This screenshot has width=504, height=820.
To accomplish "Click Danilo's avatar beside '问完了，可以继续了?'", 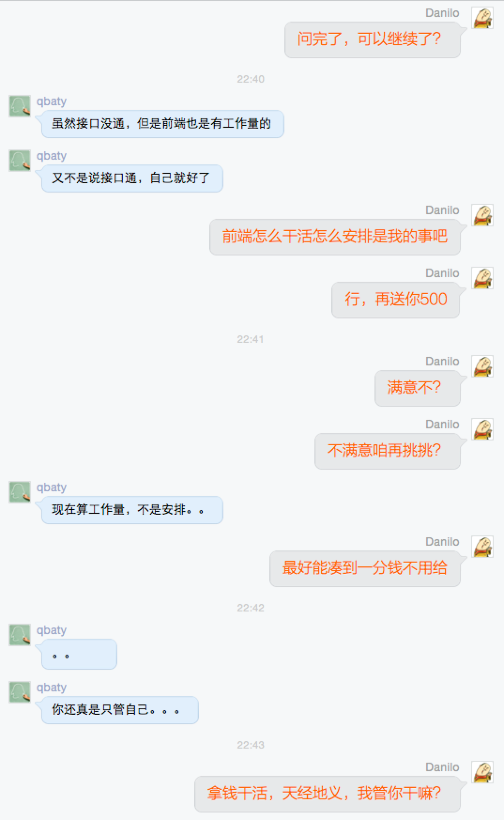I will point(482,18).
